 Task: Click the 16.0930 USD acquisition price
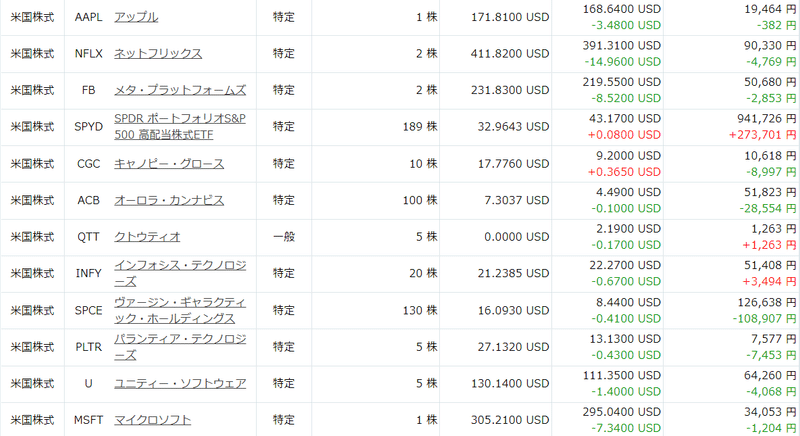513,310
